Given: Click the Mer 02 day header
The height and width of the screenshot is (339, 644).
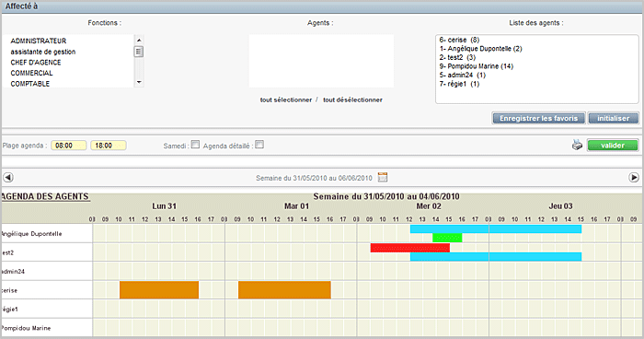Looking at the screenshot, I should (x=429, y=206).
